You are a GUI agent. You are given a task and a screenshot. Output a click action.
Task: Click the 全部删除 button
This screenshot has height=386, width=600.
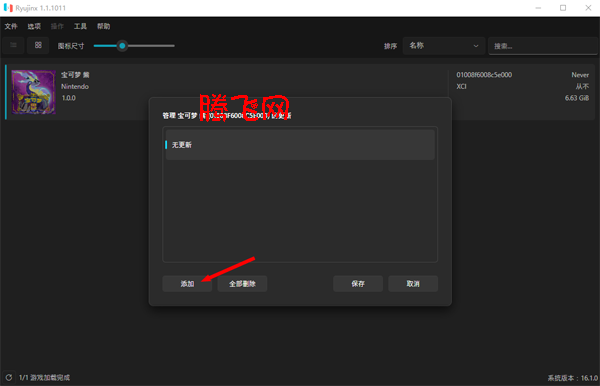click(242, 283)
